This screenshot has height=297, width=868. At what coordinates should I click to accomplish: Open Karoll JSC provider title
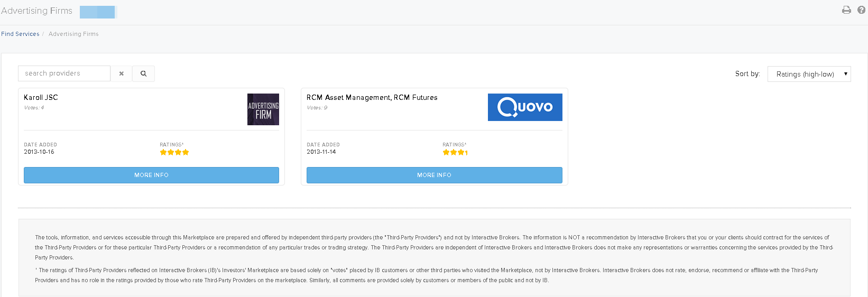(x=41, y=97)
